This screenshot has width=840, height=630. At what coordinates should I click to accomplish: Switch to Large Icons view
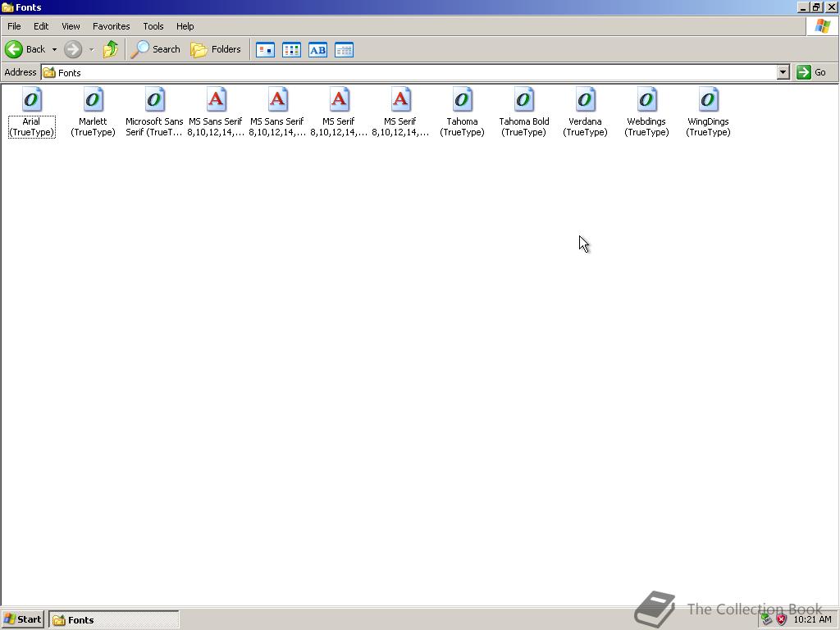tap(265, 50)
